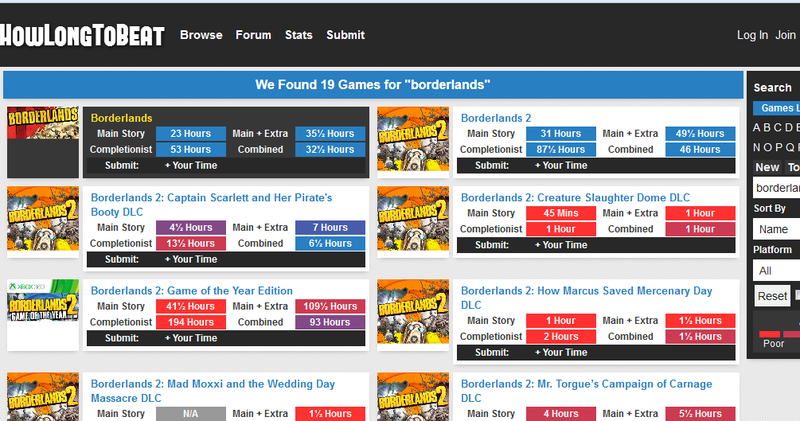
Task: Click Game of the Year Combined 93 Hours cell
Action: 330,322
